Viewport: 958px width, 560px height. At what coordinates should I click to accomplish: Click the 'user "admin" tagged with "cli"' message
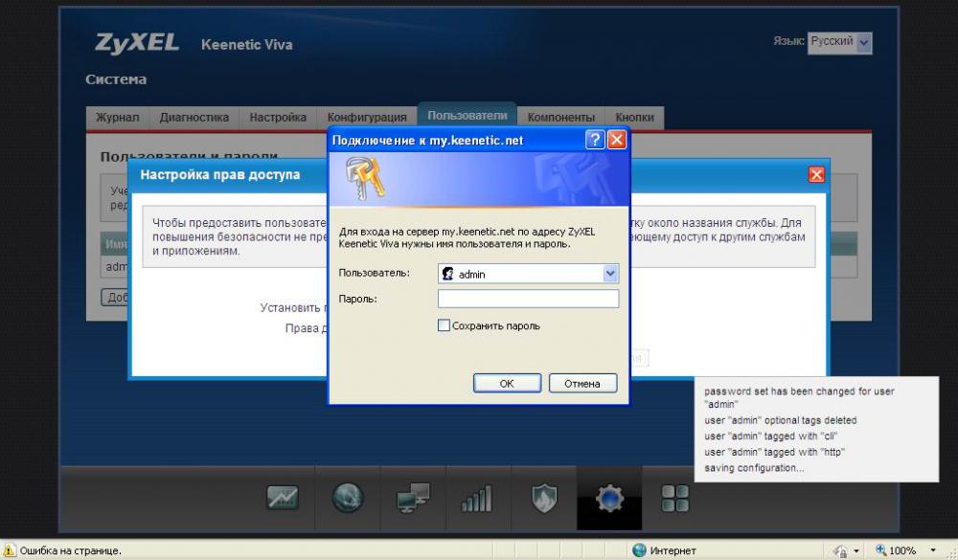(x=770, y=437)
